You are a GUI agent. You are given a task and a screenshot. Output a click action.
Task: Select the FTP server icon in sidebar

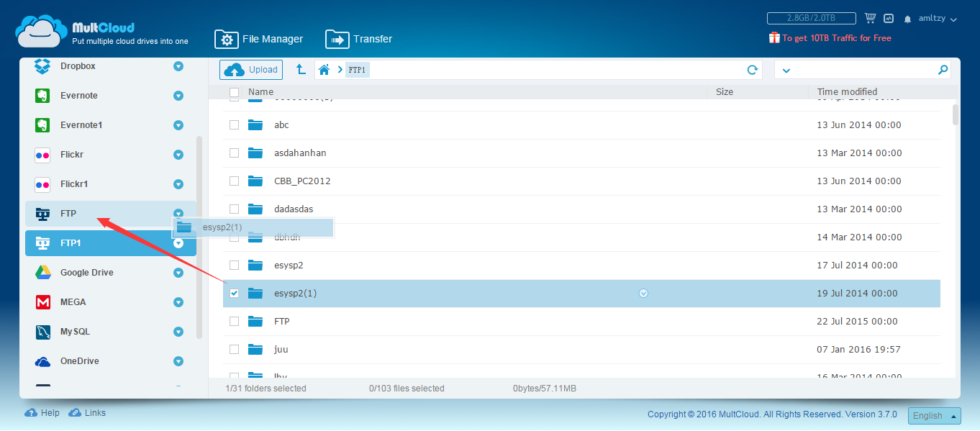(x=42, y=214)
